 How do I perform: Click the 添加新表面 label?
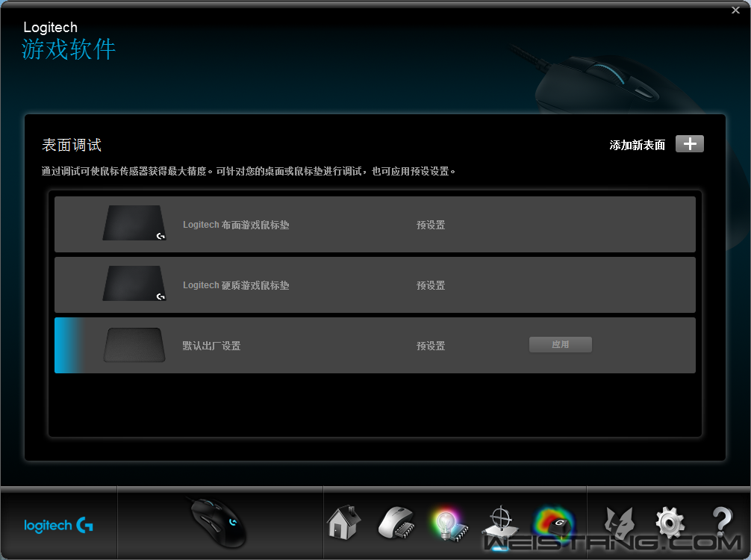point(637,145)
